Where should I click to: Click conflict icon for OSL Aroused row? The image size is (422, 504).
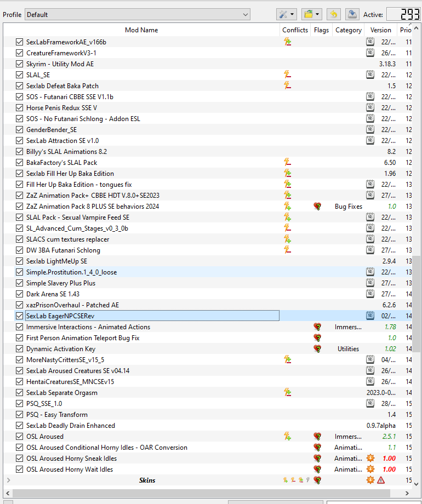pyautogui.click(x=288, y=436)
